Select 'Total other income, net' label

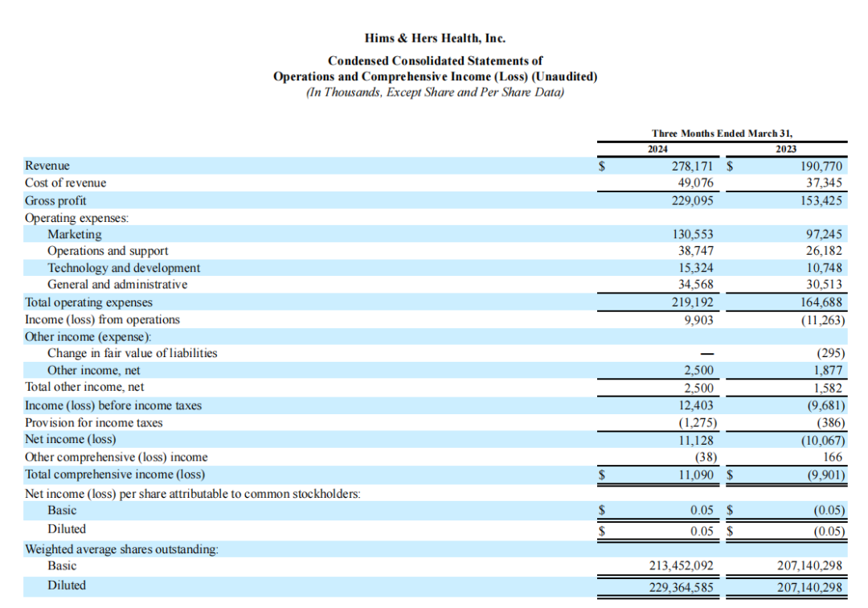click(84, 387)
